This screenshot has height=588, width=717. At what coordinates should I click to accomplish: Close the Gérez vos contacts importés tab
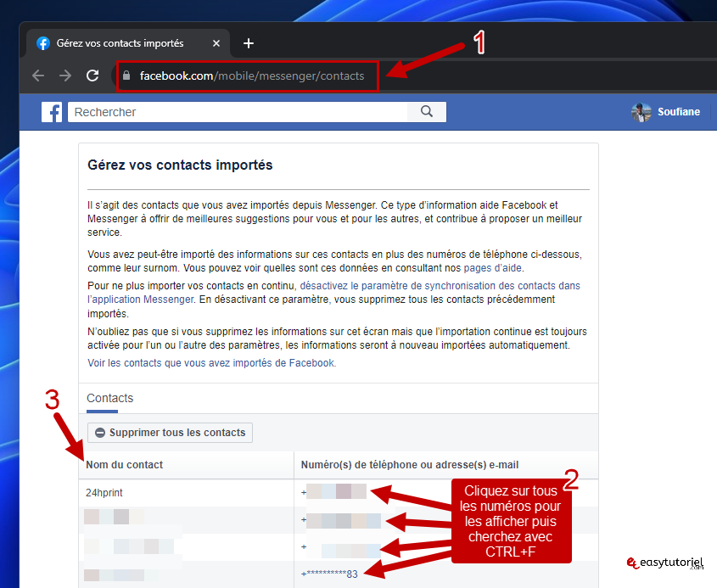coord(216,43)
